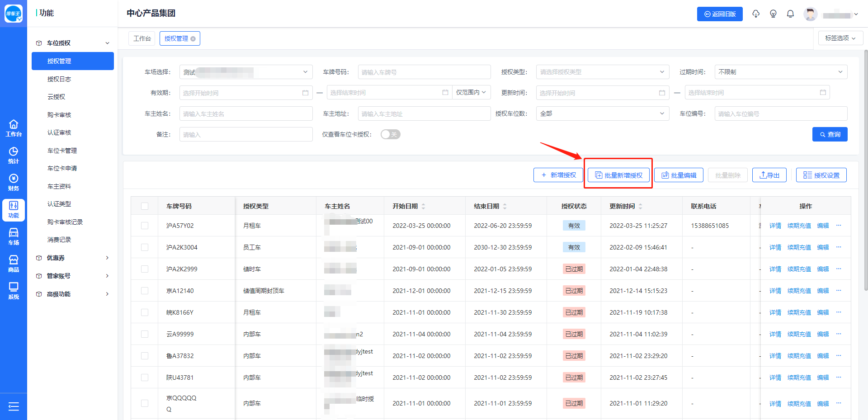
Task: Open the 车场 parking lot sidebar icon
Action: [14, 236]
